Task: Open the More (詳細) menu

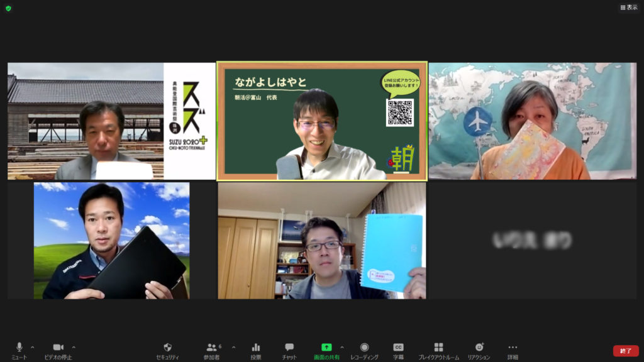Action: click(x=513, y=348)
